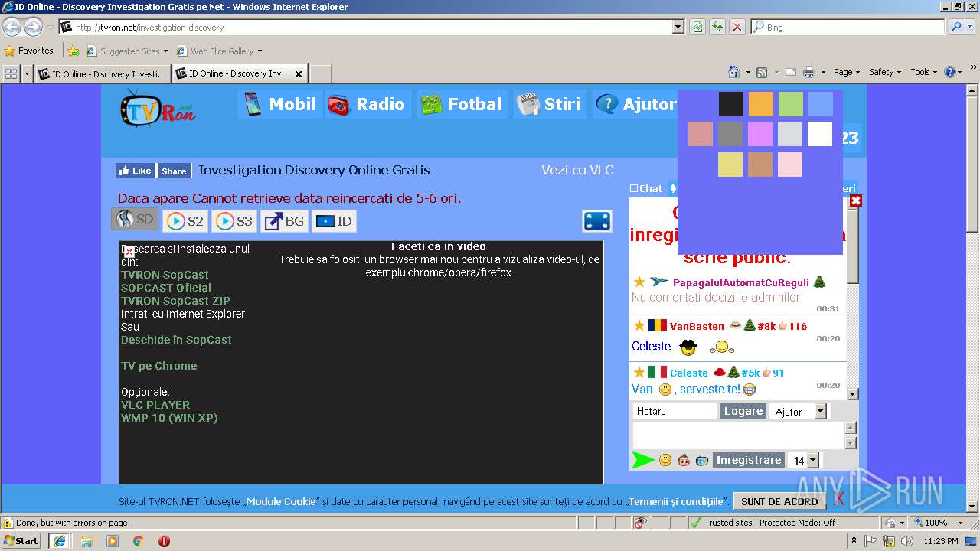Expand the font size 14 dropdown
The image size is (980, 551).
[x=812, y=460]
